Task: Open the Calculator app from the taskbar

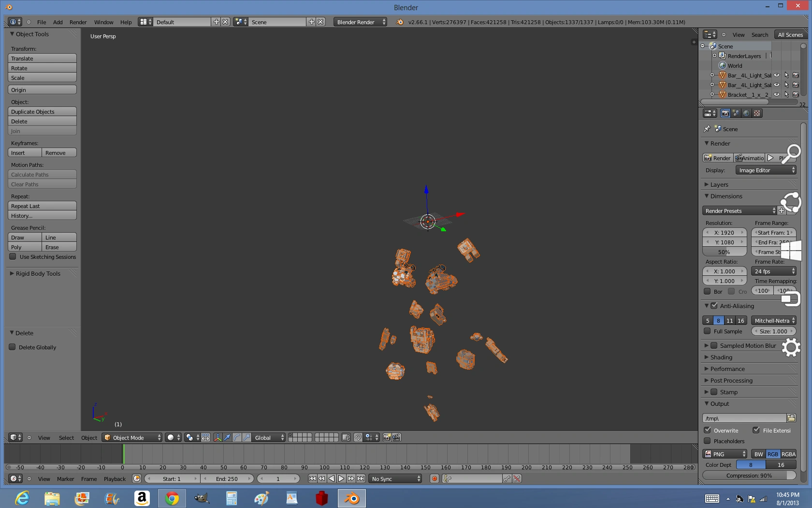Action: pyautogui.click(x=232, y=498)
